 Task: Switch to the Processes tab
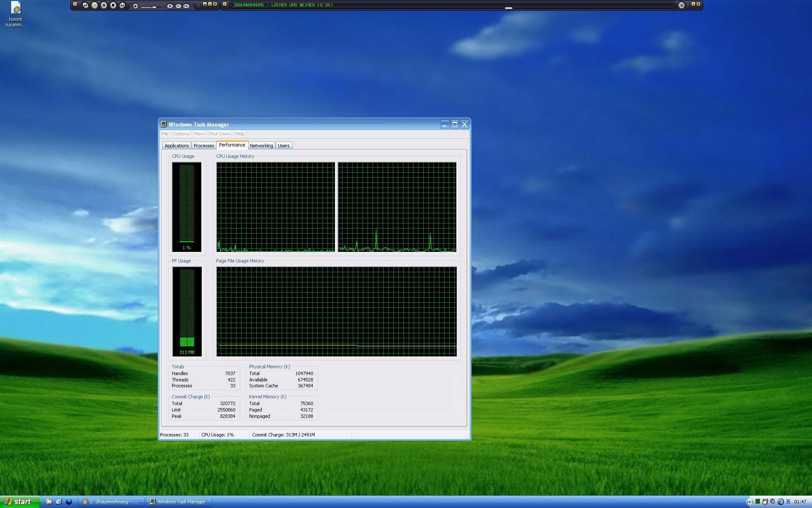(x=203, y=146)
